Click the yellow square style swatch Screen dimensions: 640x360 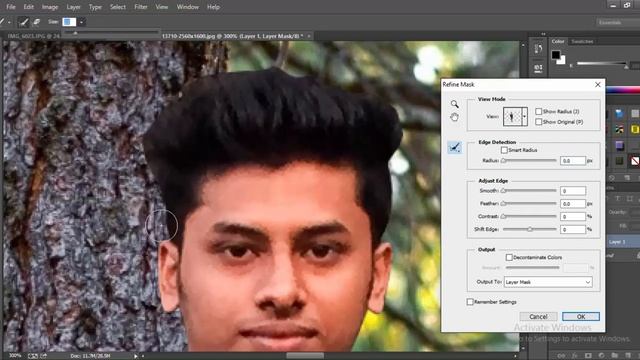(x=635, y=129)
